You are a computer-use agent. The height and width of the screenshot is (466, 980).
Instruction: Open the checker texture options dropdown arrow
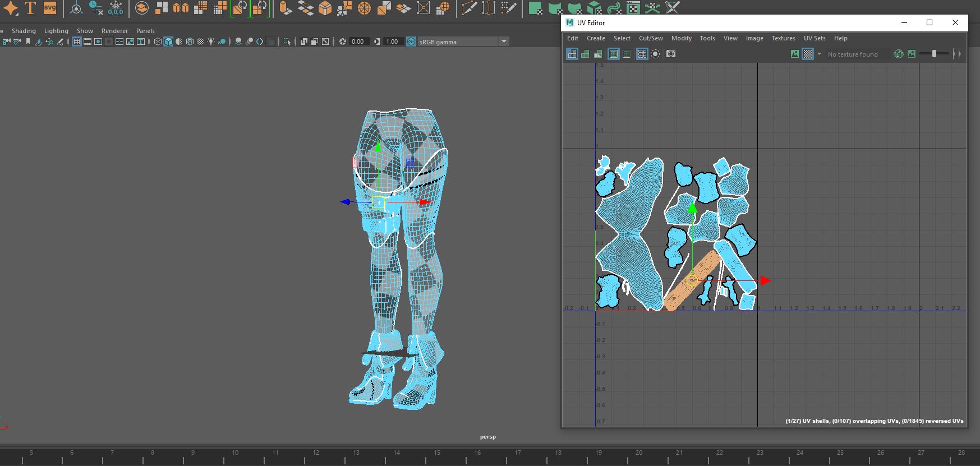tap(819, 54)
